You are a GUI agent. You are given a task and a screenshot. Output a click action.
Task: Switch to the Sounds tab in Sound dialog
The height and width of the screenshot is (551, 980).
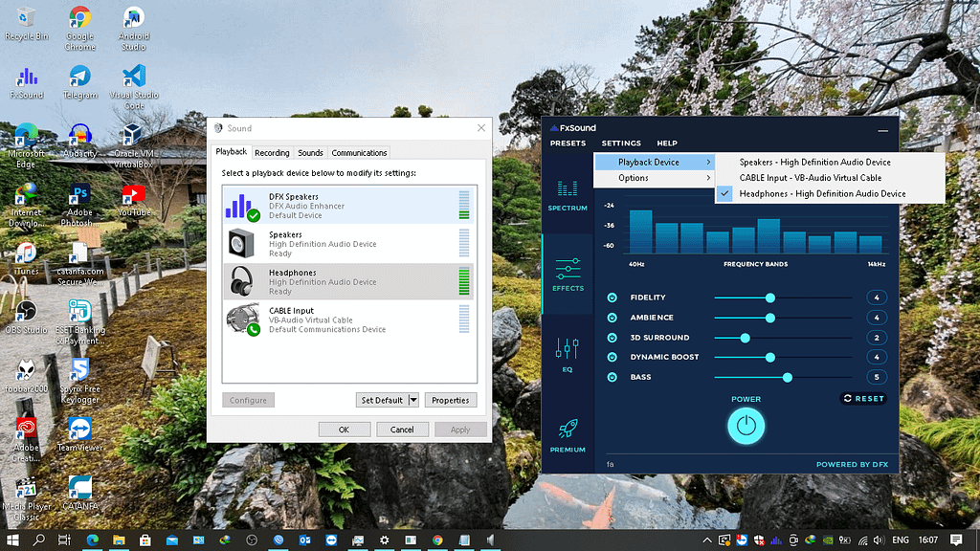pos(310,153)
